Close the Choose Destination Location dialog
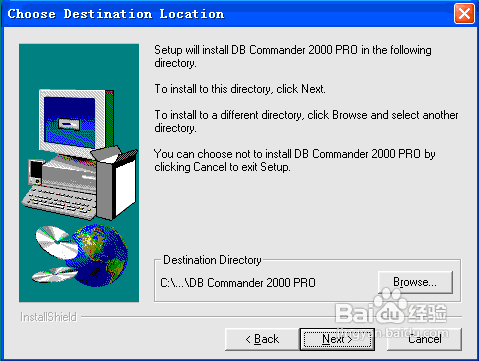Screen dimensions: 479x361 464,14
